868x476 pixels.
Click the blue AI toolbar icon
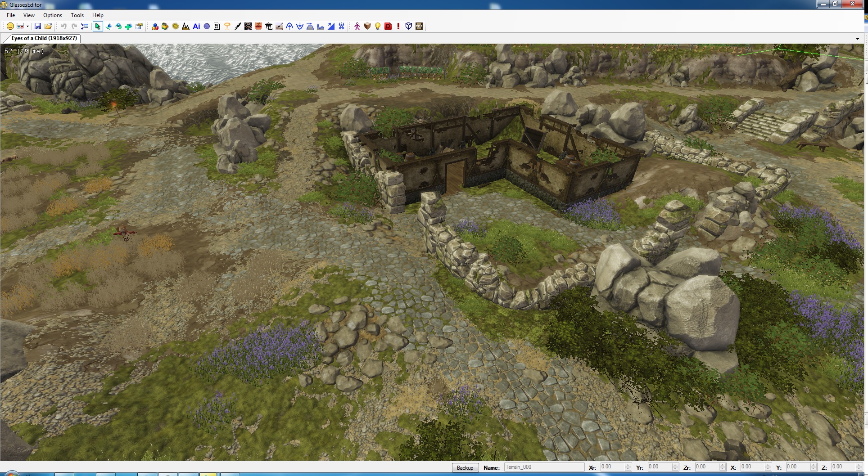[x=196, y=27]
